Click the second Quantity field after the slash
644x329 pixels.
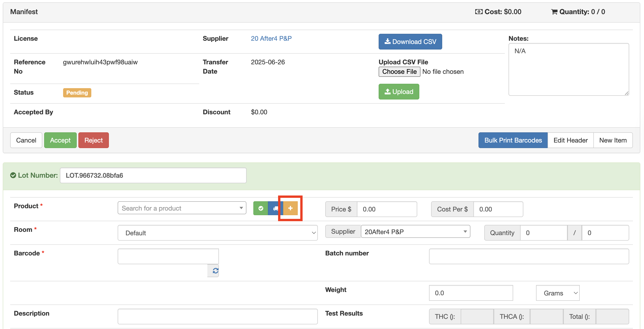(605, 233)
